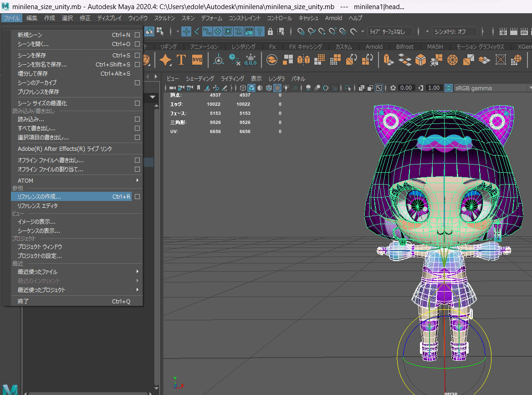Click the Snap to curves magnet icon

pos(312,31)
